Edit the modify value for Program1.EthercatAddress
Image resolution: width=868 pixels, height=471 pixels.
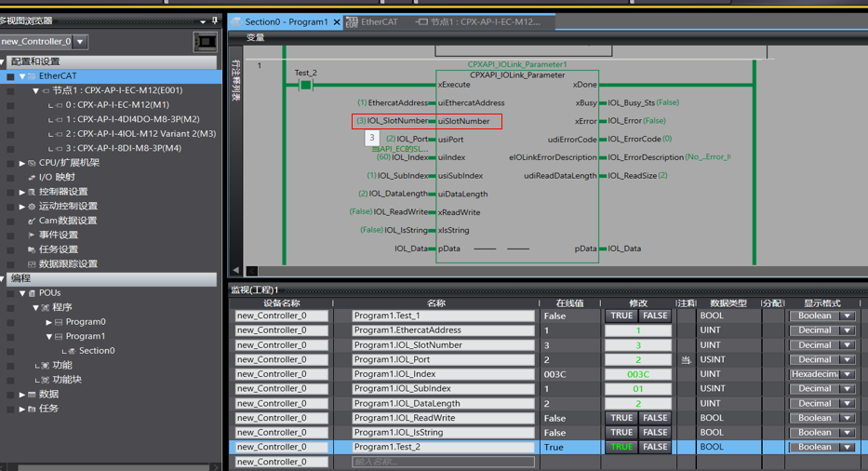(637, 330)
